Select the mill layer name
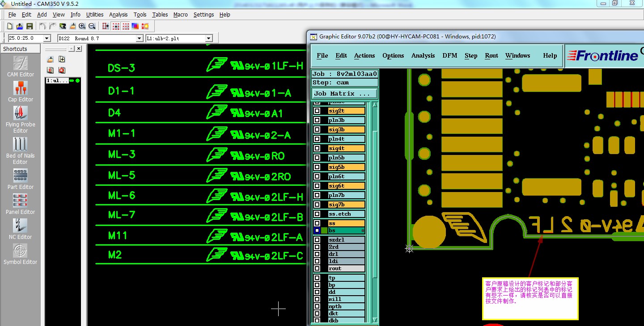This screenshot has width=644, height=326. tap(346, 299)
